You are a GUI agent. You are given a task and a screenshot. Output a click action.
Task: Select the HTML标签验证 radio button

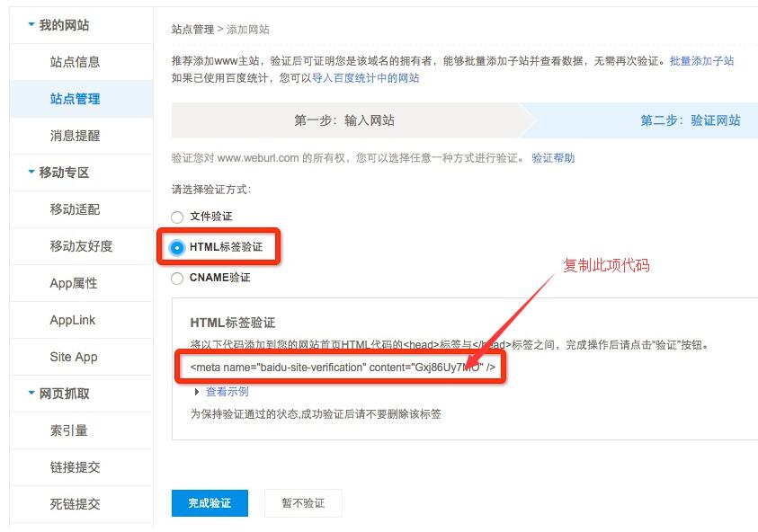tap(177, 245)
